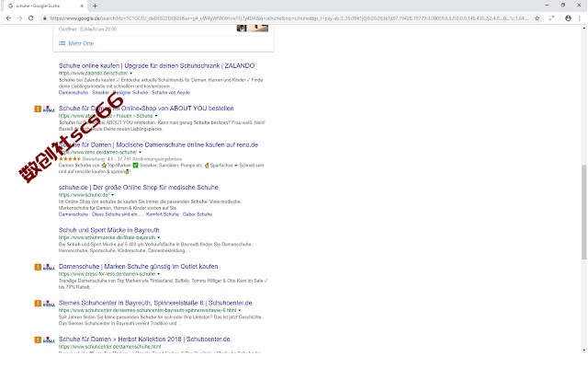Open the 'Mehr Orte' link
The width and height of the screenshot is (588, 368).
click(x=81, y=43)
